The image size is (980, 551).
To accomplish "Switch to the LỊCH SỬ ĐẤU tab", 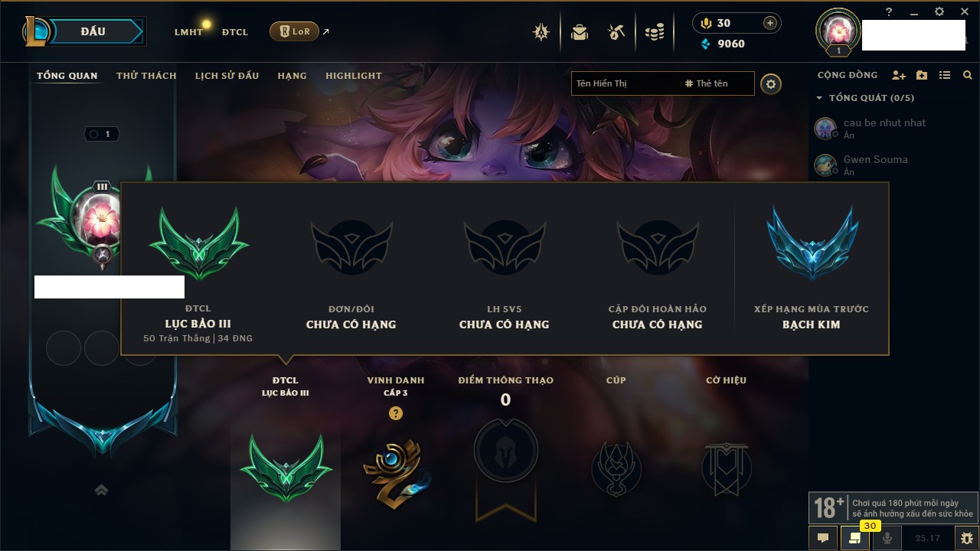I will [x=227, y=76].
